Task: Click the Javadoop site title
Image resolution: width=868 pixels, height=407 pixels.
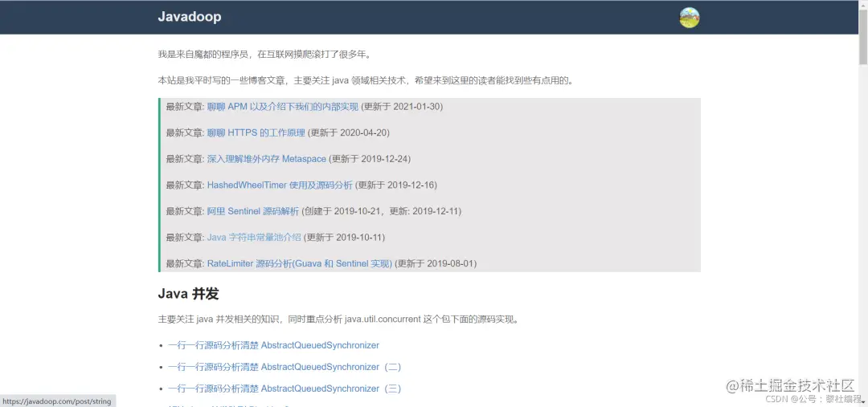Action: click(x=190, y=17)
